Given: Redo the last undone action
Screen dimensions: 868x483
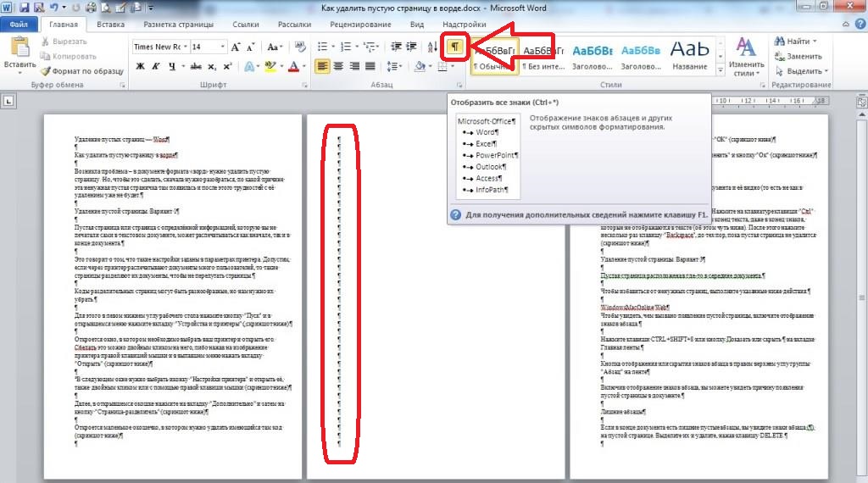Looking at the screenshot, I should tap(77, 8).
